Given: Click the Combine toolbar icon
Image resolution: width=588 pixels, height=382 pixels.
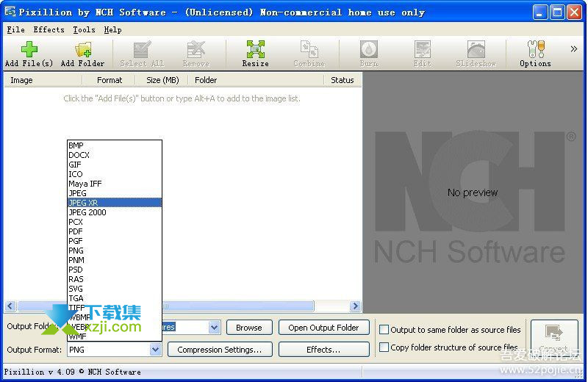Looking at the screenshot, I should (x=309, y=54).
